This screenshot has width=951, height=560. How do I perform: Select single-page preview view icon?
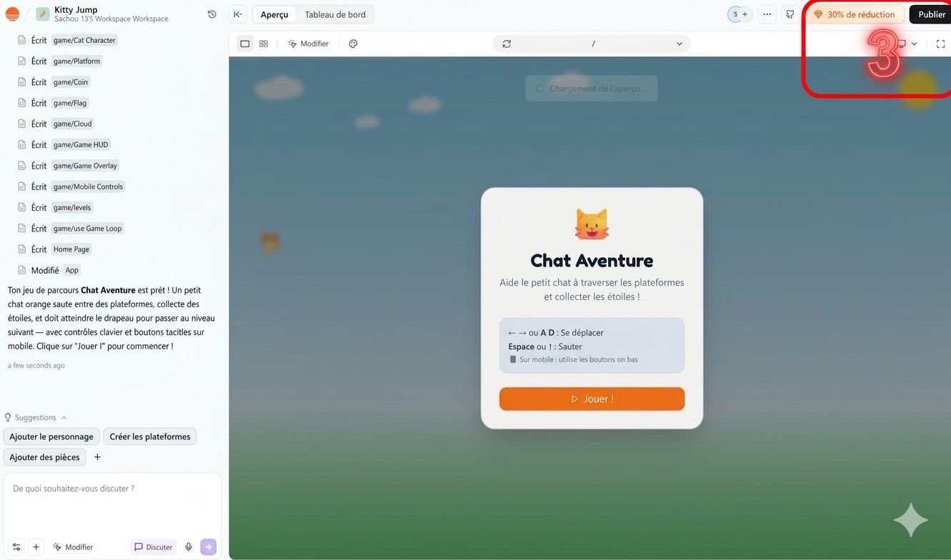tap(245, 44)
